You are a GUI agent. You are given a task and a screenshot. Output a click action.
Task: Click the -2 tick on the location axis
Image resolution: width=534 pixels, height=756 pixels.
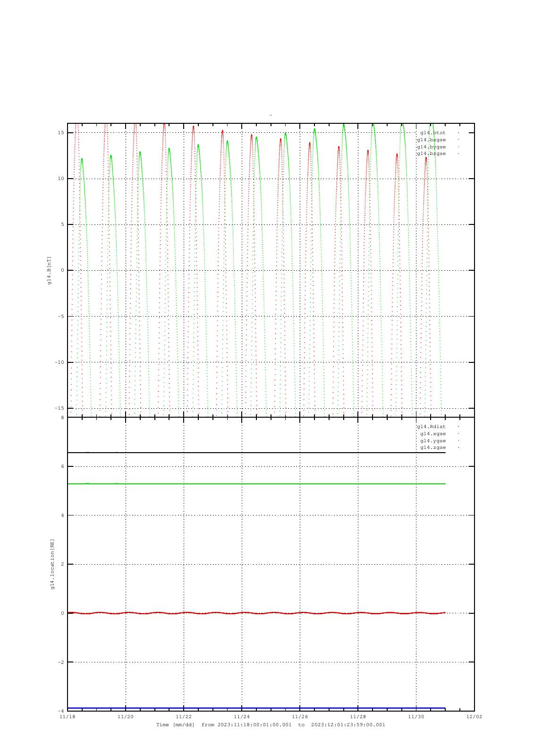click(x=61, y=662)
